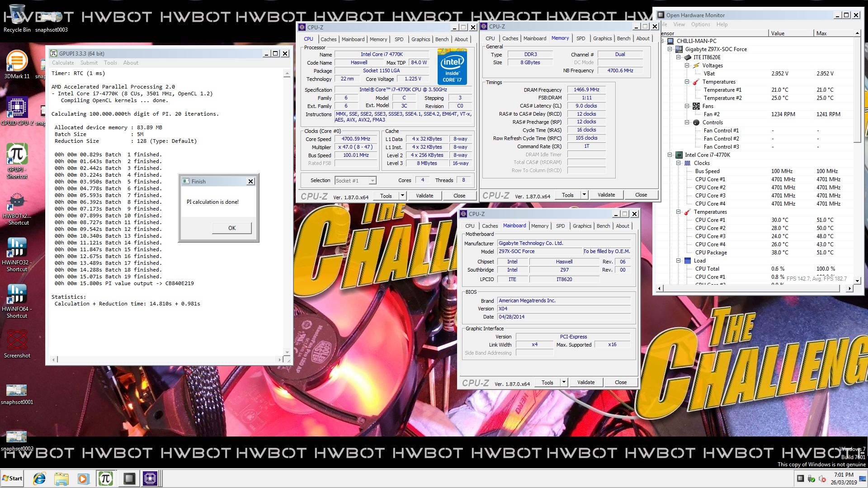Viewport: 868px width, 488px height.
Task: Open the Tools dropdown arrow in Memory tab window
Action: tap(584, 195)
